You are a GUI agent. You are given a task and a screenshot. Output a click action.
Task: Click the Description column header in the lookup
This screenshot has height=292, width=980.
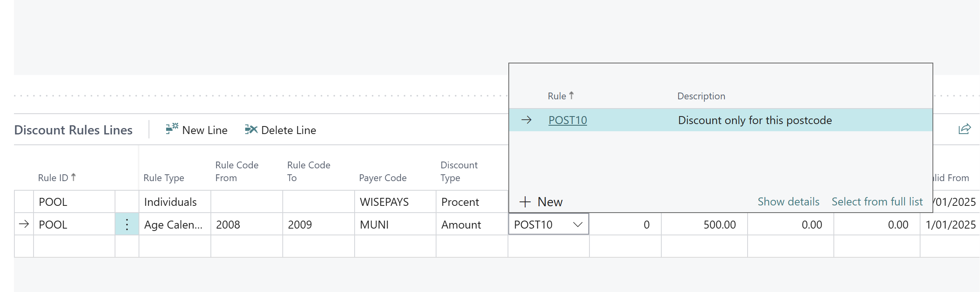701,96
